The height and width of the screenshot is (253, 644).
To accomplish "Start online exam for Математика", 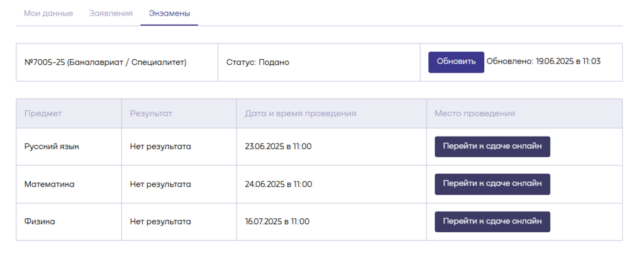I will point(492,184).
